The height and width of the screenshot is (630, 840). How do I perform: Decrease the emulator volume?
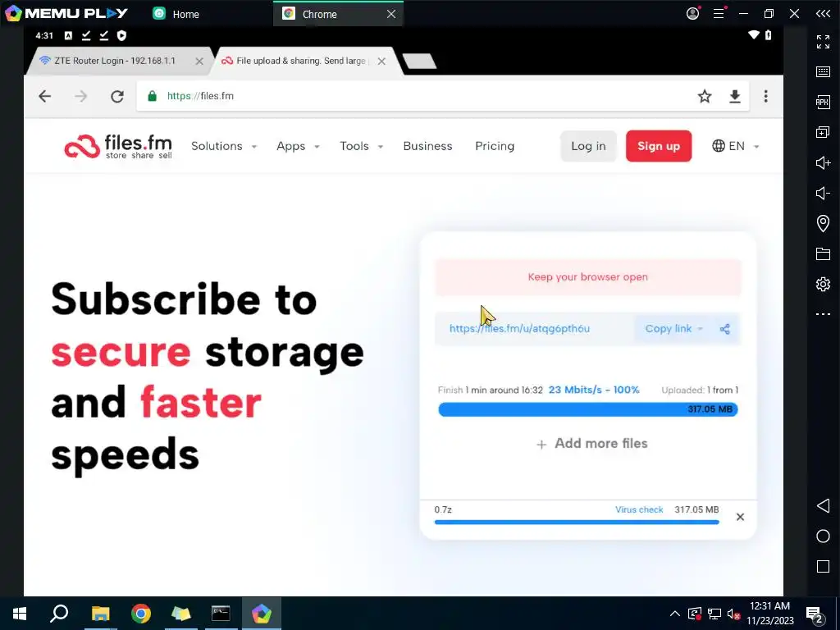[823, 193]
